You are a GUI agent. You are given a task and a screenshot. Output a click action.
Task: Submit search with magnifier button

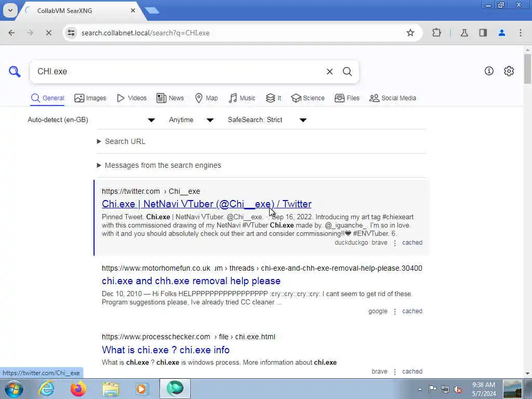tap(347, 72)
